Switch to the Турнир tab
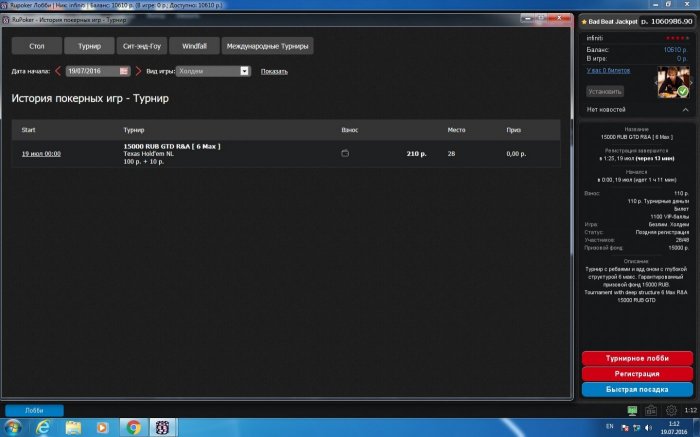This screenshot has height=437, width=700. click(x=89, y=46)
